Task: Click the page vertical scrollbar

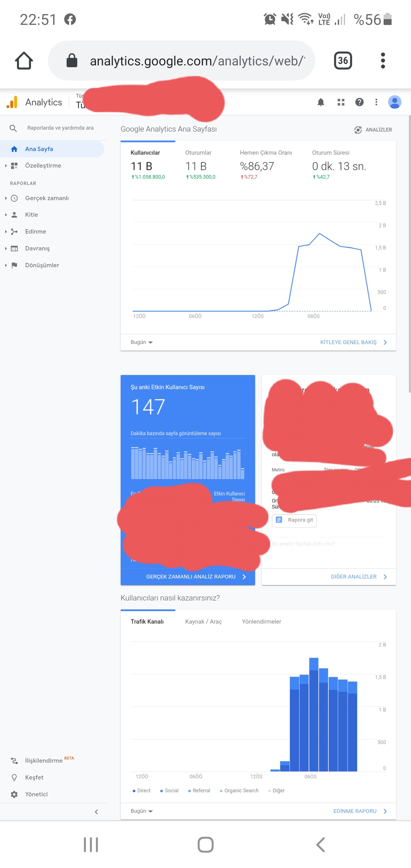Action: [x=409, y=254]
